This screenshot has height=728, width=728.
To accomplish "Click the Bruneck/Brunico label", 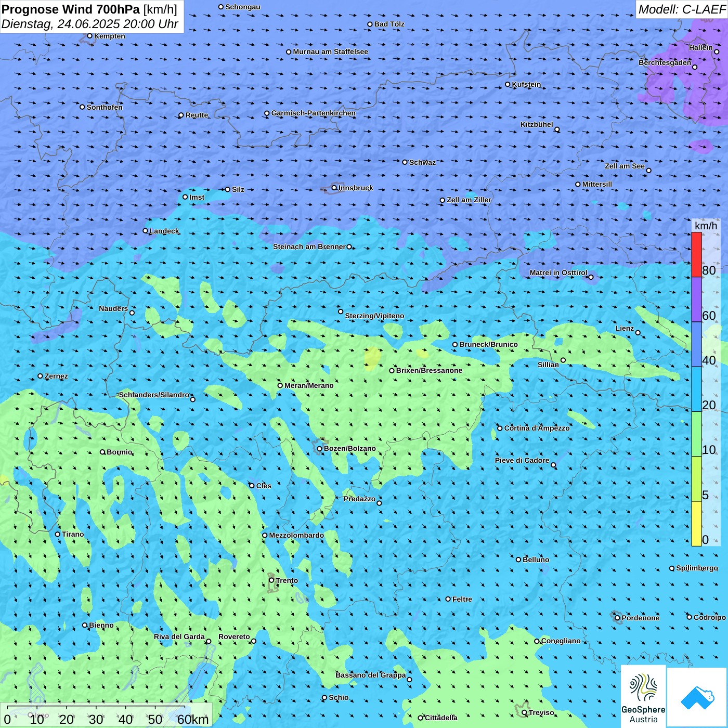I will point(488,344).
